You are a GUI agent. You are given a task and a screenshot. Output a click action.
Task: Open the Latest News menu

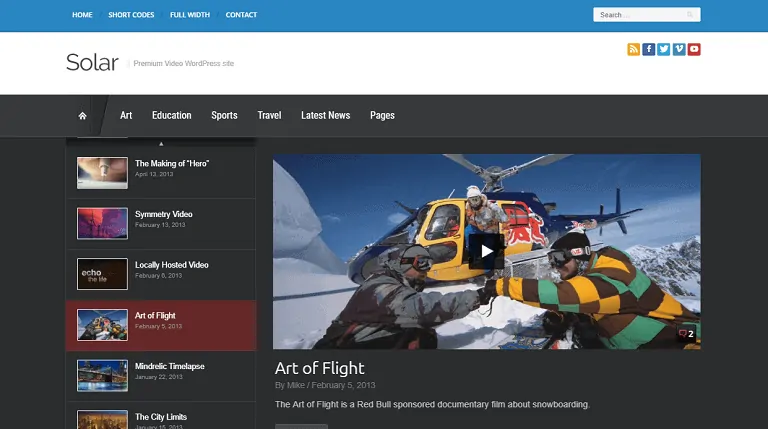[326, 116]
